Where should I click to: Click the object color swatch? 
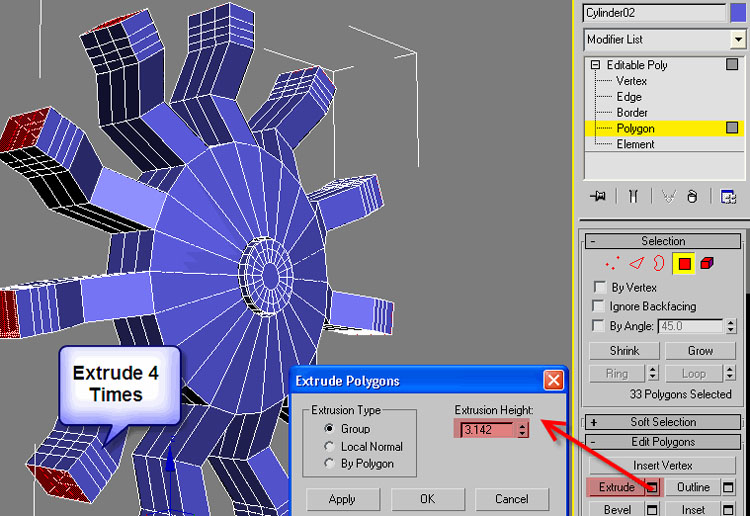coord(738,13)
